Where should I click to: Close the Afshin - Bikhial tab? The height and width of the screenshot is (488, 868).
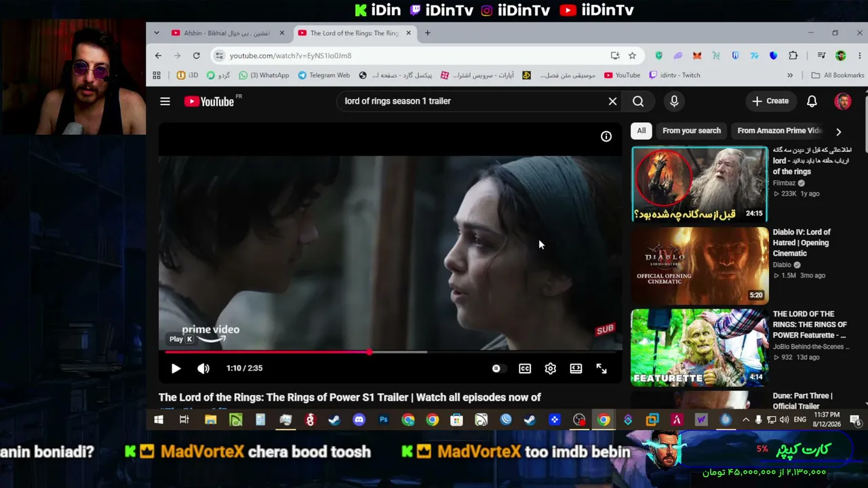point(282,33)
